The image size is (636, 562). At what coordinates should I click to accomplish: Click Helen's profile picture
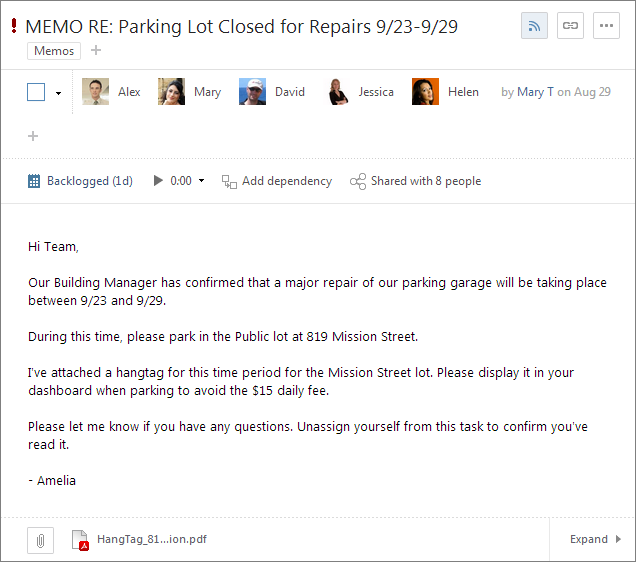pyautogui.click(x=425, y=92)
